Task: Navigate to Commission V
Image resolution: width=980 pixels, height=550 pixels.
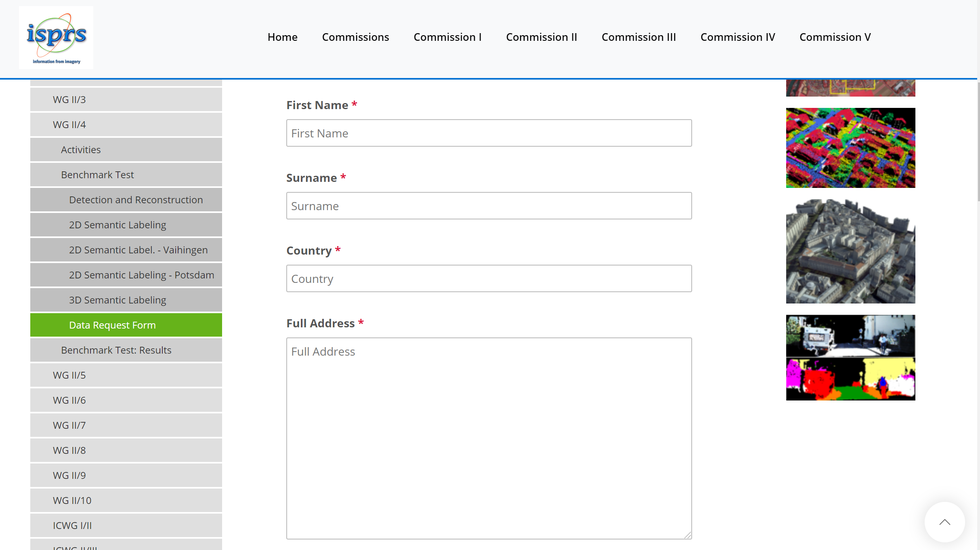Action: coord(835,37)
